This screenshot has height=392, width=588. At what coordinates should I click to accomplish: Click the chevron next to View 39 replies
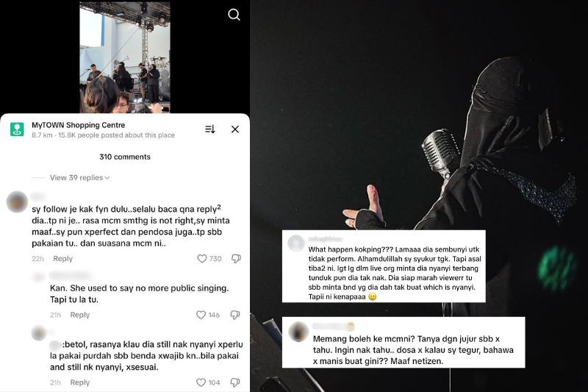pyautogui.click(x=107, y=178)
